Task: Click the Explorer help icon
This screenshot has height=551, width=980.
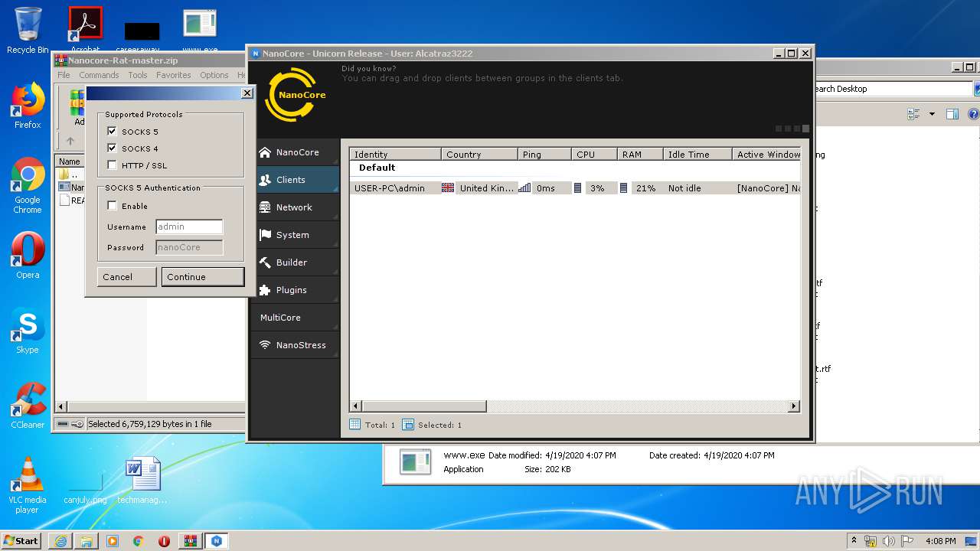Action: (x=973, y=114)
